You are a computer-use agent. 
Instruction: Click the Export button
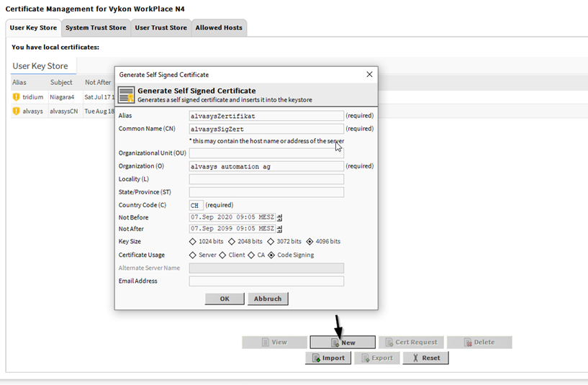click(377, 358)
